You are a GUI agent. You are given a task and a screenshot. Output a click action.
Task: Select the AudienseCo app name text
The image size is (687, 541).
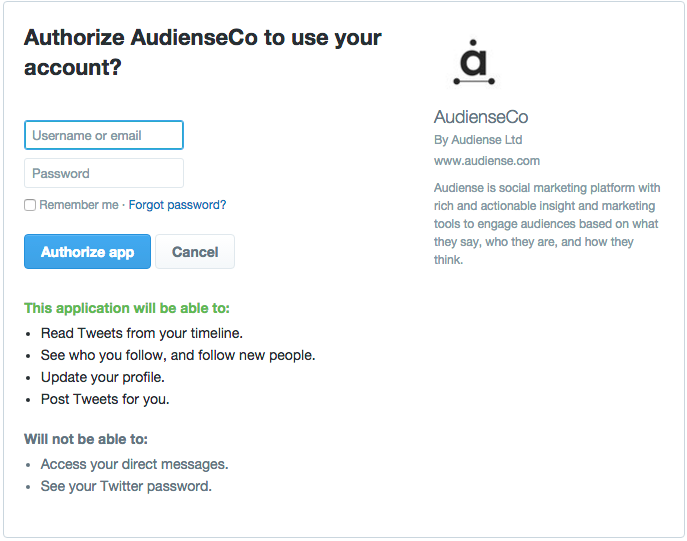click(x=481, y=117)
